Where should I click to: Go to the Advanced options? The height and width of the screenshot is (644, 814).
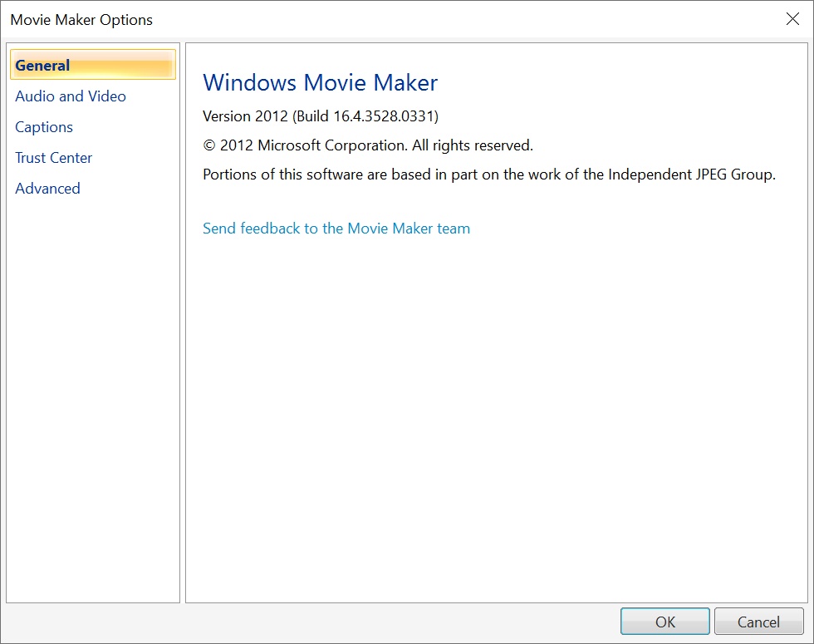pos(48,189)
